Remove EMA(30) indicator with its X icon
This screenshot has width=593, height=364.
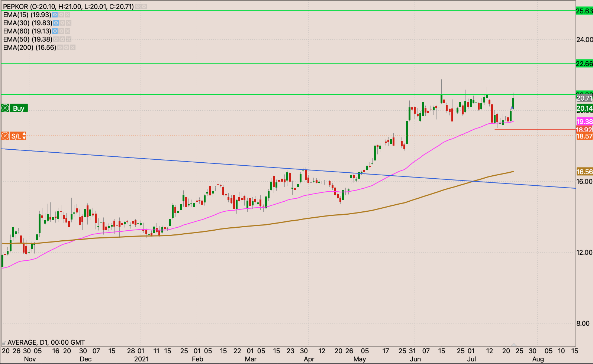(x=68, y=23)
